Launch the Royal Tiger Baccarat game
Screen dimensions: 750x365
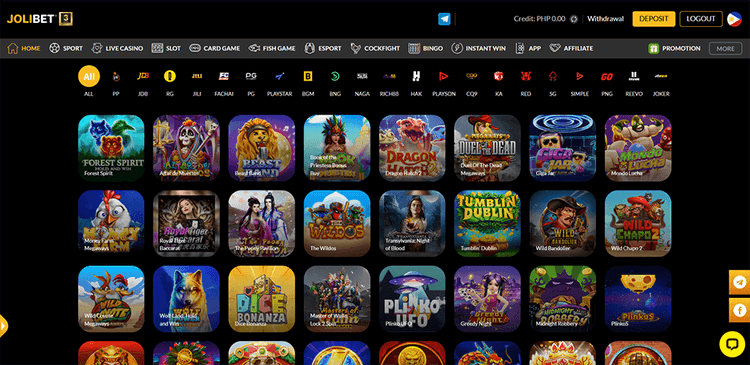pyautogui.click(x=186, y=223)
